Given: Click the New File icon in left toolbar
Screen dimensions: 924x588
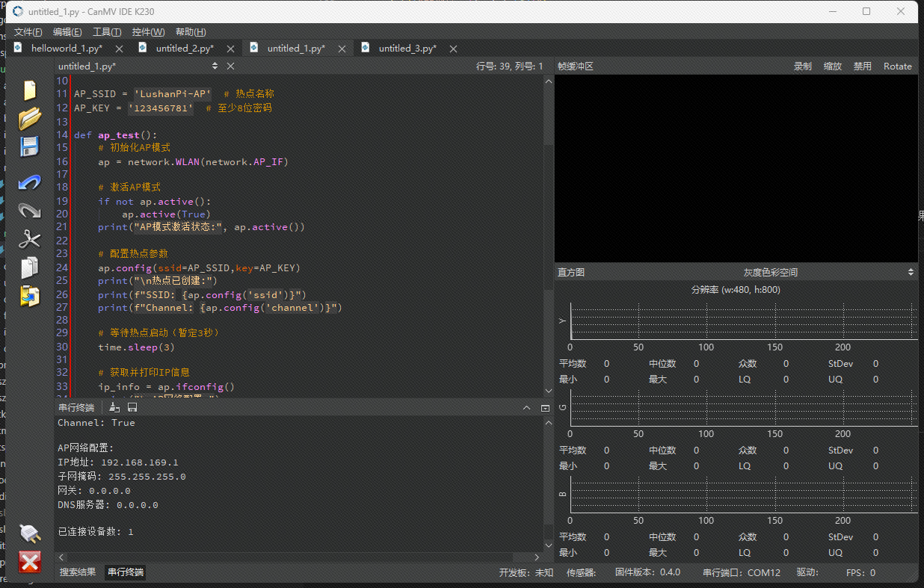Looking at the screenshot, I should pos(29,90).
